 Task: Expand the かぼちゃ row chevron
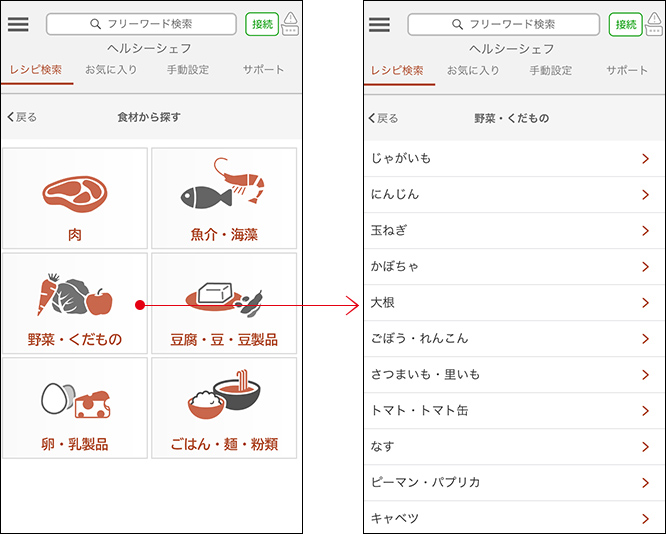tap(645, 267)
